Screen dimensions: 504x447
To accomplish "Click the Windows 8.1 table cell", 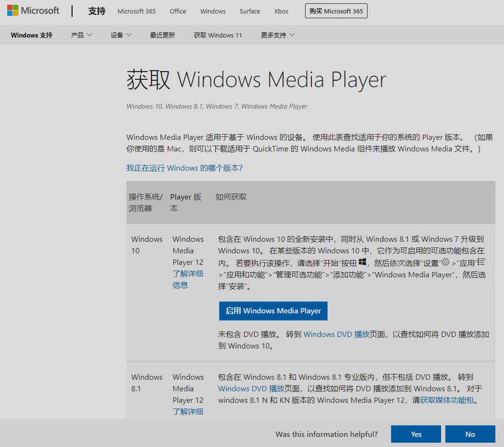I will (147, 383).
